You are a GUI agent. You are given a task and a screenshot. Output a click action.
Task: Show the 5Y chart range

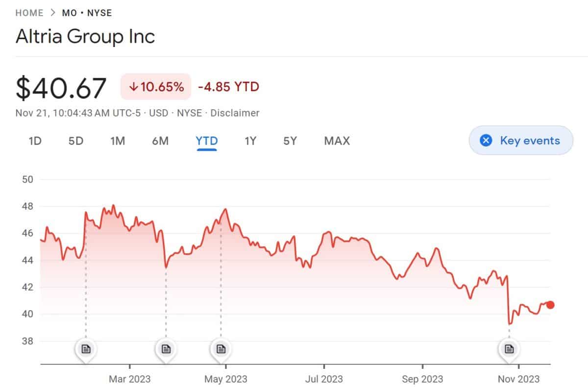(290, 141)
